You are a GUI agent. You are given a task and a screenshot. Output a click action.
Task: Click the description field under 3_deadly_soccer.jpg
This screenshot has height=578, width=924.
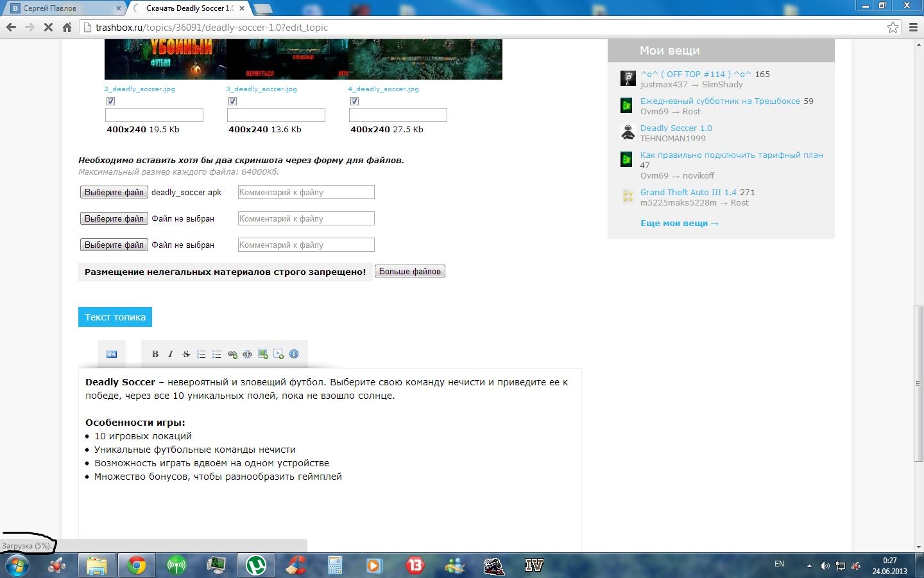[276, 115]
